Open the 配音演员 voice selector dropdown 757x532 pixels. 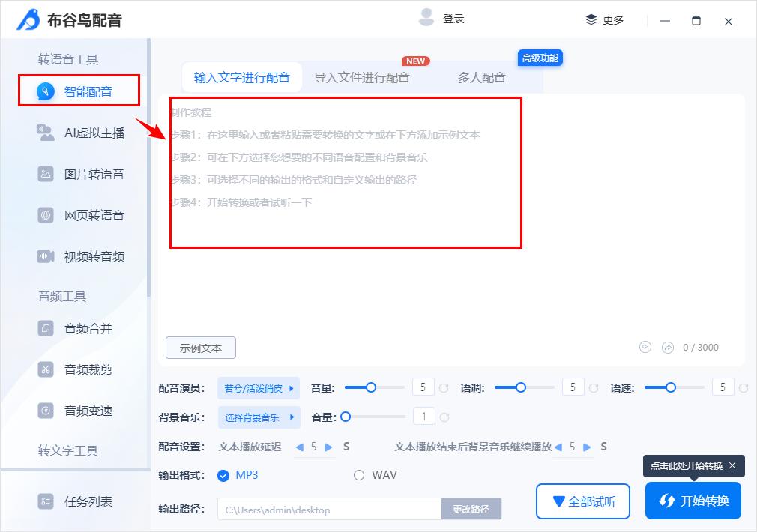pos(259,387)
